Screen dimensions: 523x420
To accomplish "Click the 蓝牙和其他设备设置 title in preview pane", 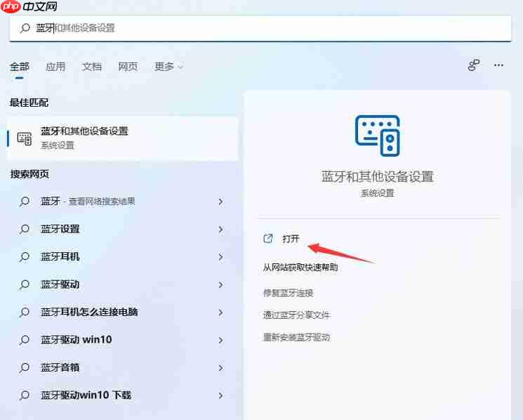I will click(377, 176).
